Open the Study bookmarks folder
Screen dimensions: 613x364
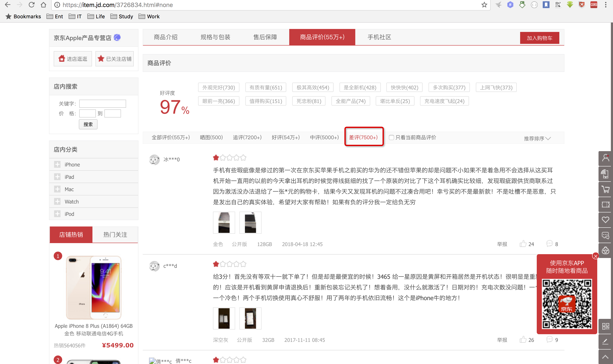point(122,16)
